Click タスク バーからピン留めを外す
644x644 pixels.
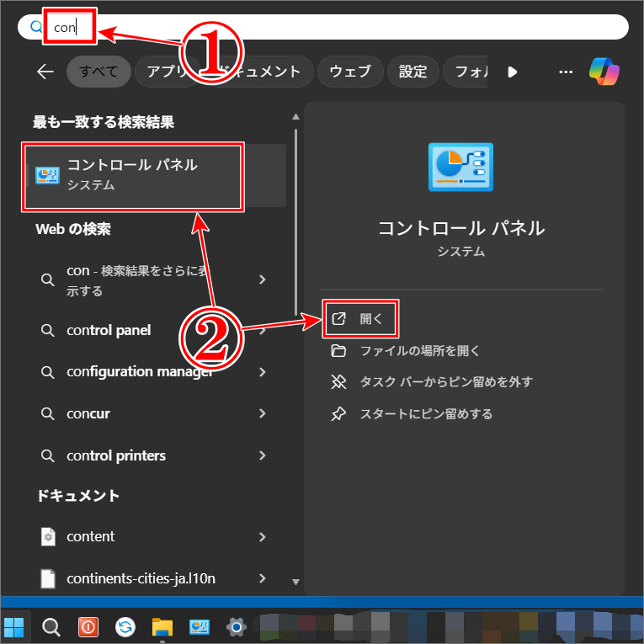446,381
